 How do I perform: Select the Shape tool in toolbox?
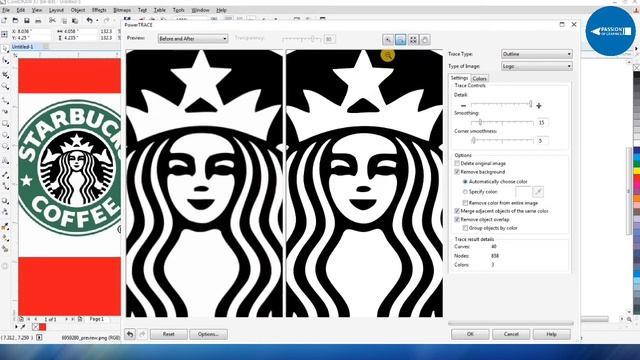point(5,61)
